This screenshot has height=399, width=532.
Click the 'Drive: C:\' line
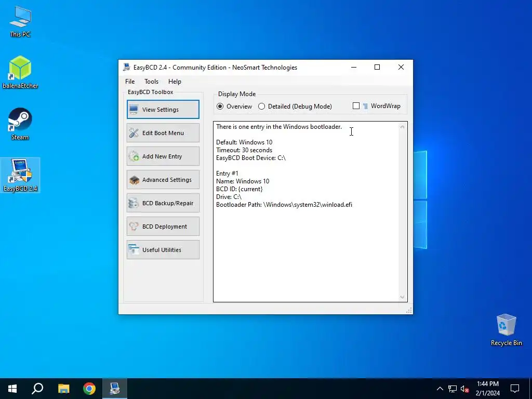click(229, 197)
